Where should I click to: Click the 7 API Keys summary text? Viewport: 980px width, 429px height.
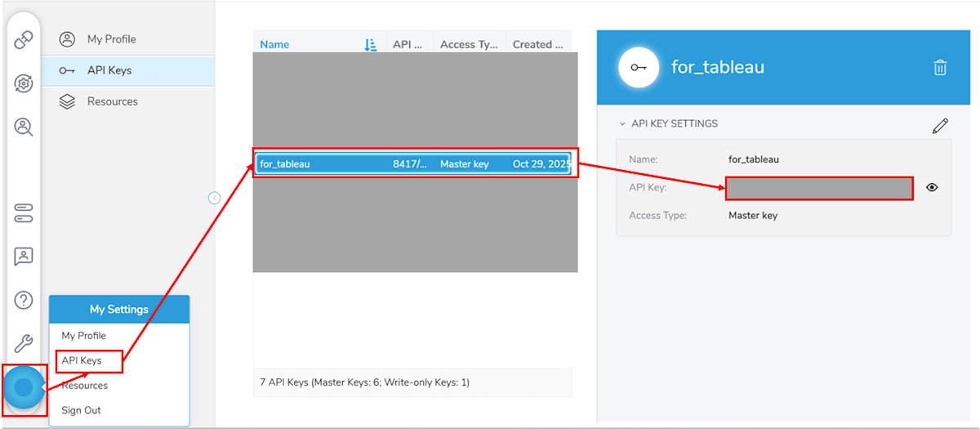tap(365, 382)
